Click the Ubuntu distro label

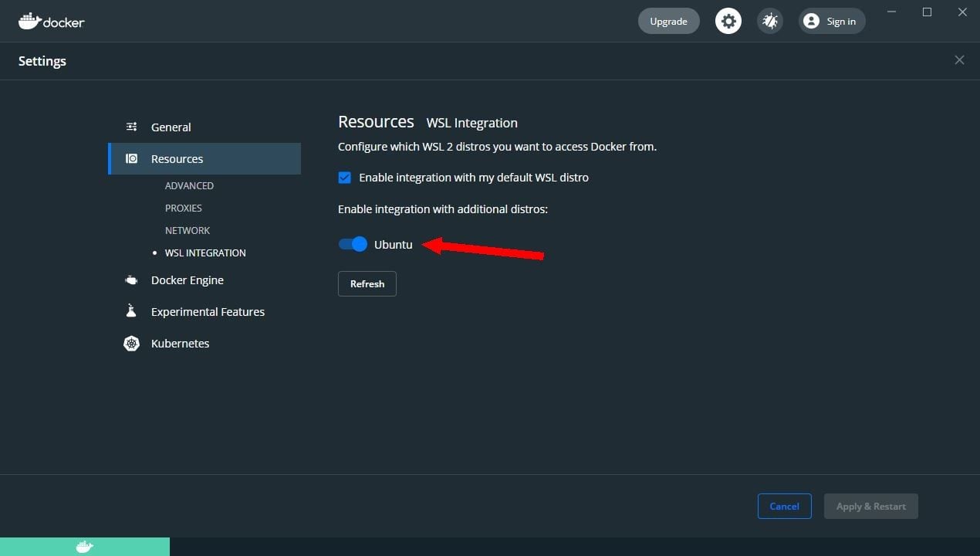point(394,244)
